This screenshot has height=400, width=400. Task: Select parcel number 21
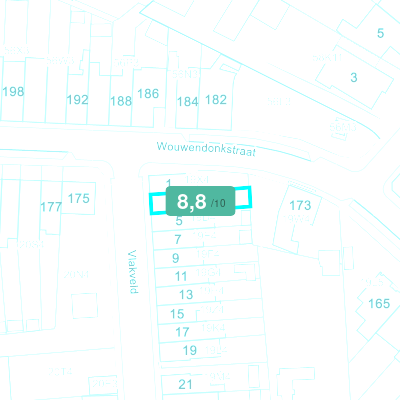pyautogui.click(x=185, y=384)
